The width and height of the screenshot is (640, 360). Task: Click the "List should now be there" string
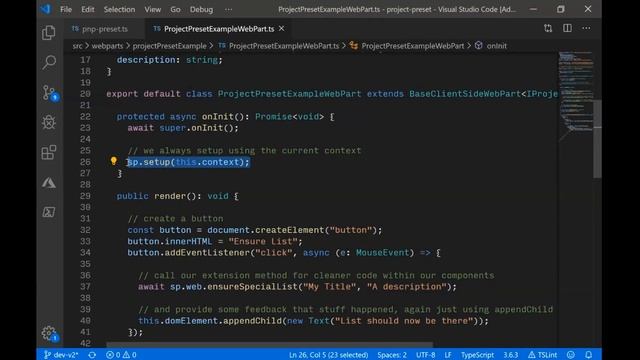tap(404, 321)
